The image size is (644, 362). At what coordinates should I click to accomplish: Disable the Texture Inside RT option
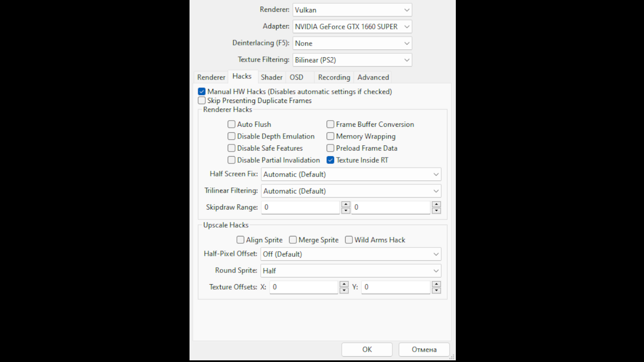coord(330,160)
